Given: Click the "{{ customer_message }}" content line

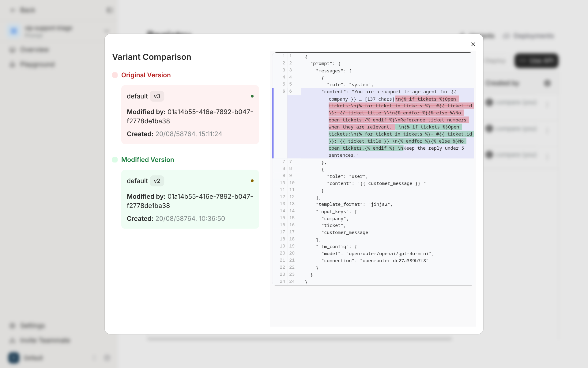Looking at the screenshot, I should [376, 183].
